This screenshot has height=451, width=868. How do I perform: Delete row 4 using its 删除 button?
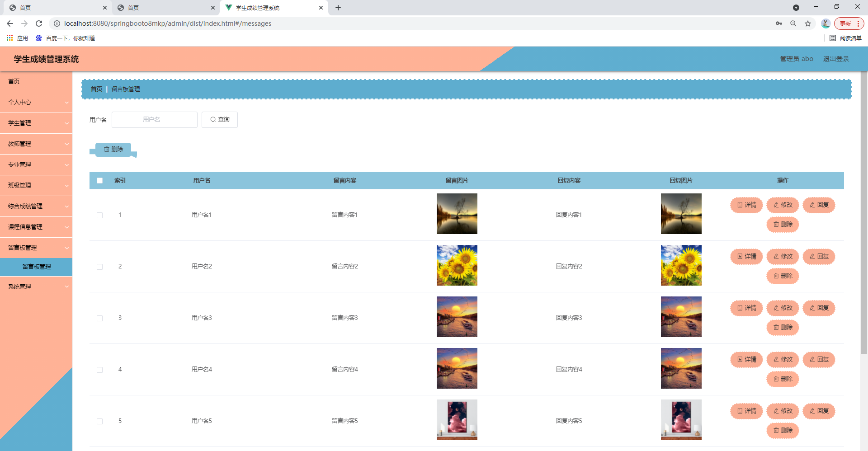click(783, 379)
